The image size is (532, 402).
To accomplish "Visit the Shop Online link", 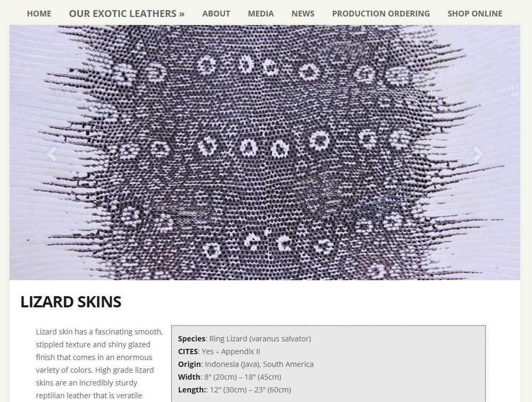I will click(475, 13).
